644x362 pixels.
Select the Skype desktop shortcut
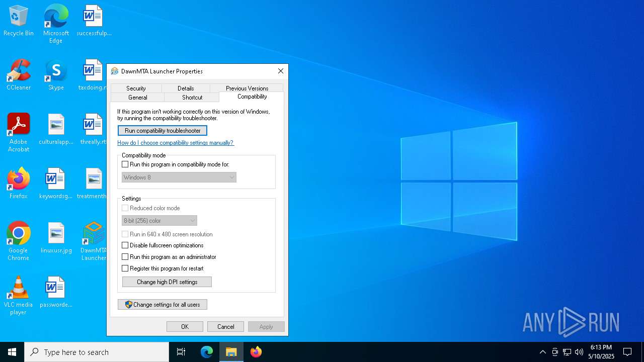[56, 75]
